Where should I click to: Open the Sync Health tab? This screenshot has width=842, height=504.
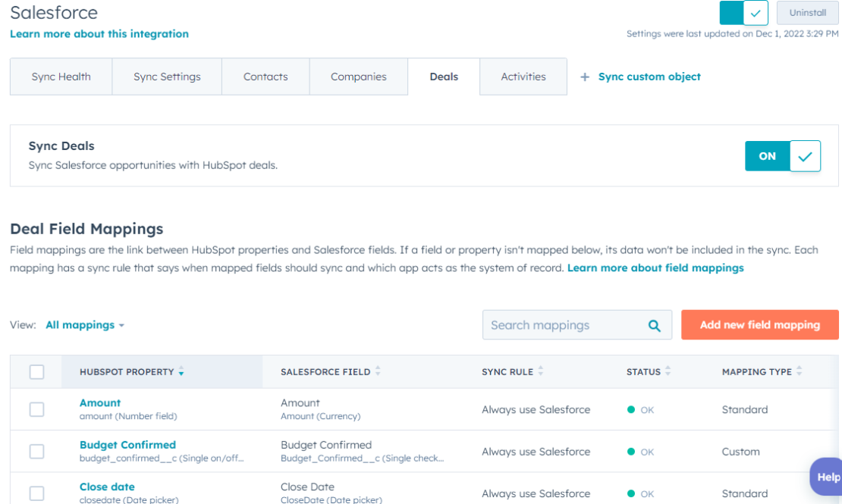pyautogui.click(x=61, y=77)
